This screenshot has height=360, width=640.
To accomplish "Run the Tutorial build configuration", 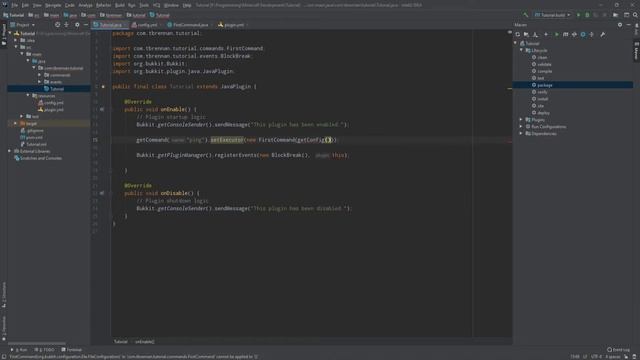I will (x=578, y=15).
